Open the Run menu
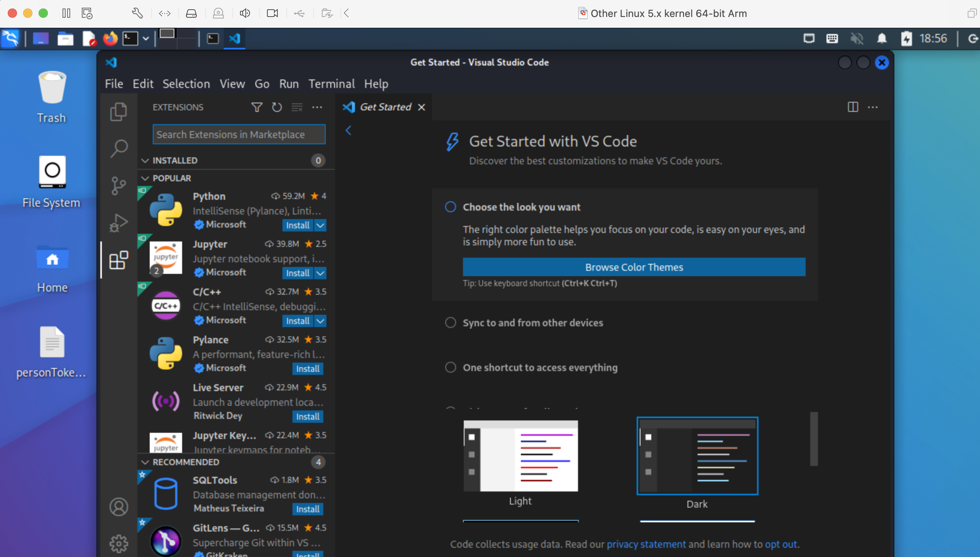The image size is (980, 557). pos(289,84)
